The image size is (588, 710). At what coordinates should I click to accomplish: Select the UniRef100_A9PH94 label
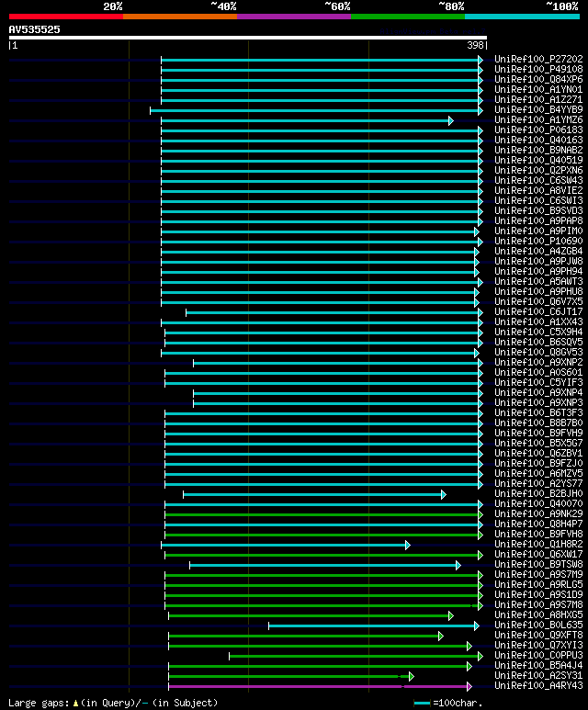(x=538, y=272)
